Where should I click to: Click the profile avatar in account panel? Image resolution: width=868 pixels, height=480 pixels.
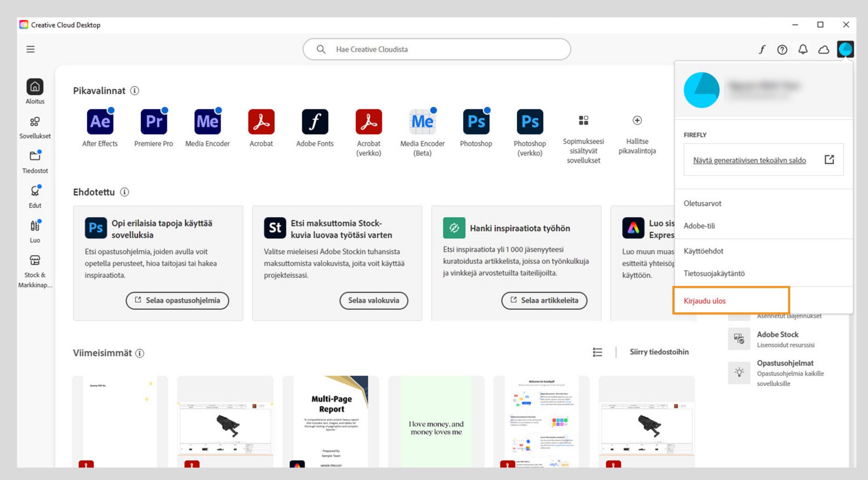pyautogui.click(x=701, y=90)
